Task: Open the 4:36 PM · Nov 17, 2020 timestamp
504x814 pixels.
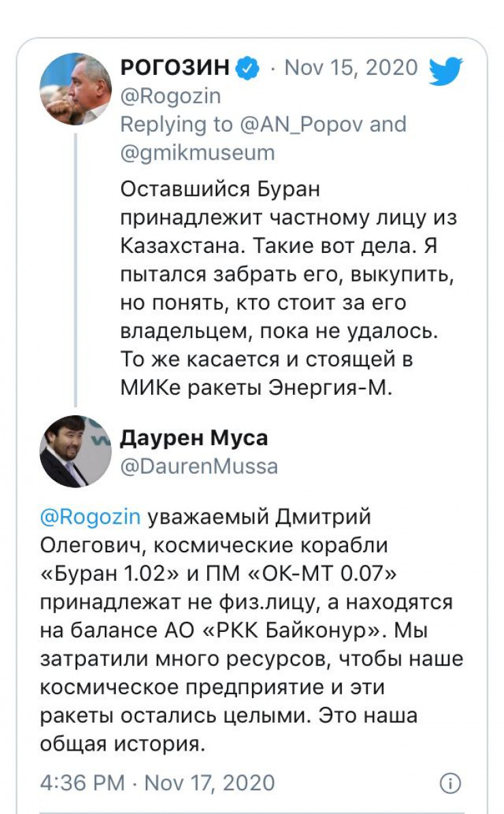Action: [158, 783]
